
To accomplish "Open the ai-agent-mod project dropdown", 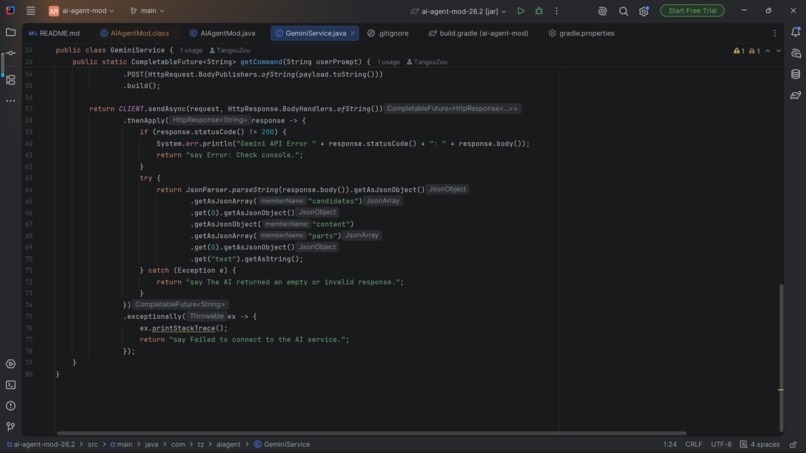I will (81, 11).
